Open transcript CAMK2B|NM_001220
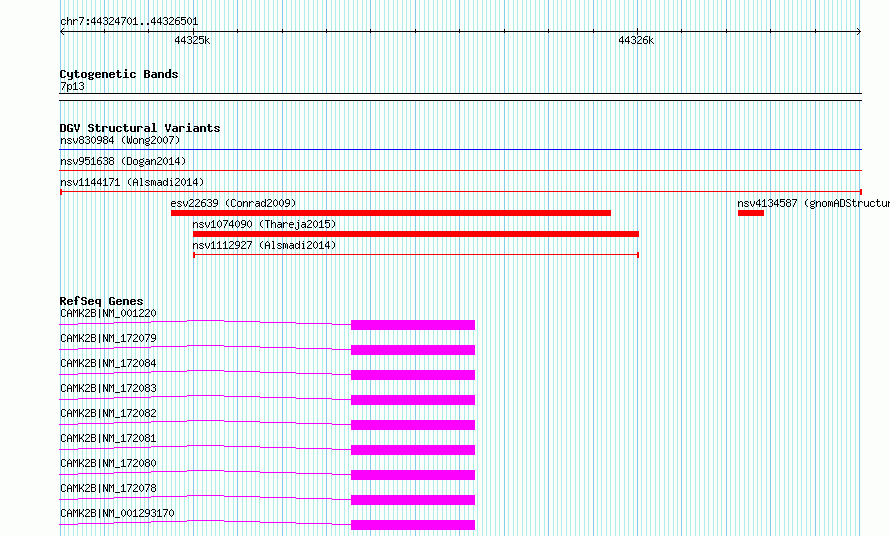This screenshot has height=536, width=890. pos(108,313)
